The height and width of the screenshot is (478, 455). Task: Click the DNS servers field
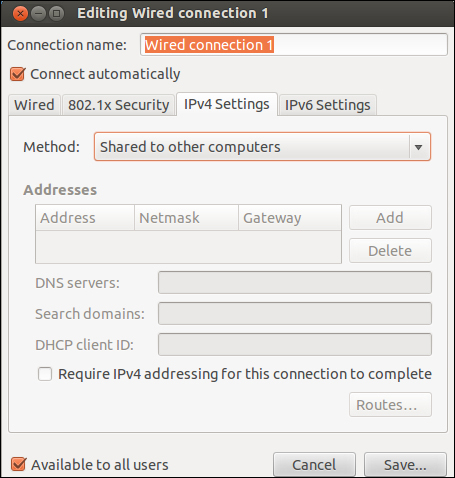click(295, 283)
